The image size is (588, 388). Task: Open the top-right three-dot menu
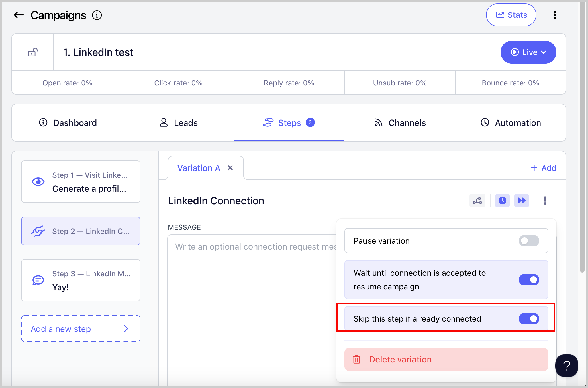[x=555, y=15]
